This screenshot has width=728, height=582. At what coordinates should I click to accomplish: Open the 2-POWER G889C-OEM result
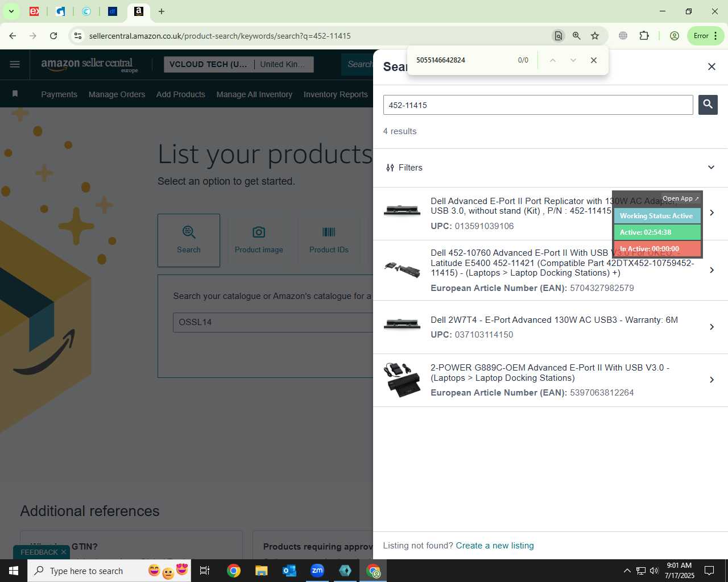click(551, 380)
